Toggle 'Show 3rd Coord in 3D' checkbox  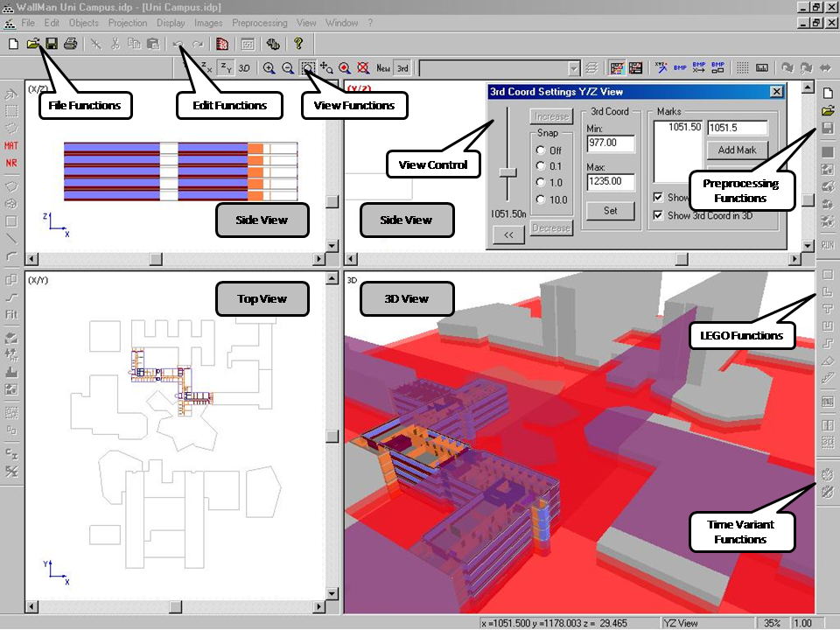tap(659, 215)
